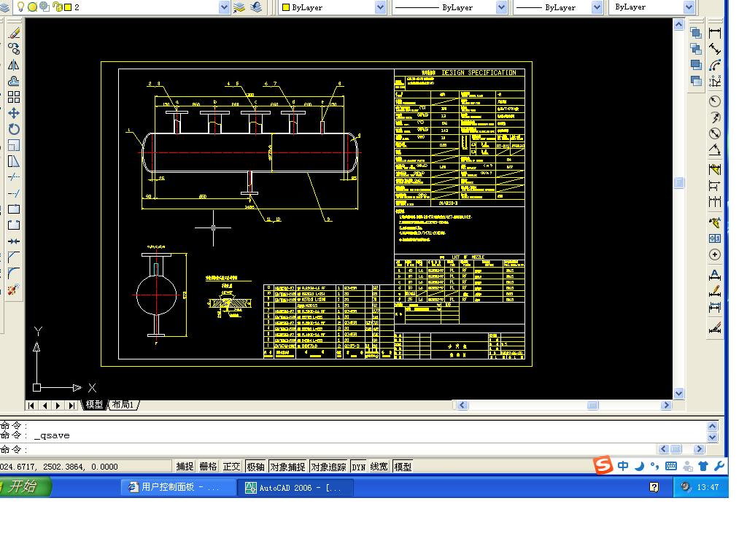
Task: Select the 模型 model tab
Action: [94, 405]
